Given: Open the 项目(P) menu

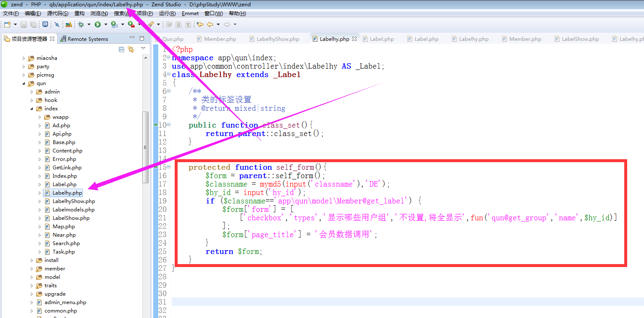Looking at the screenshot, I should 145,13.
